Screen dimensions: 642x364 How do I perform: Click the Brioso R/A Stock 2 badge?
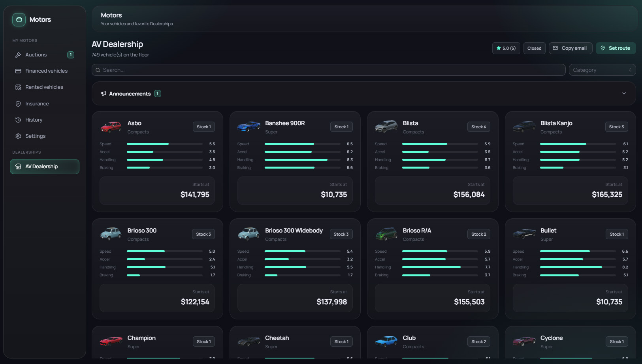click(479, 234)
